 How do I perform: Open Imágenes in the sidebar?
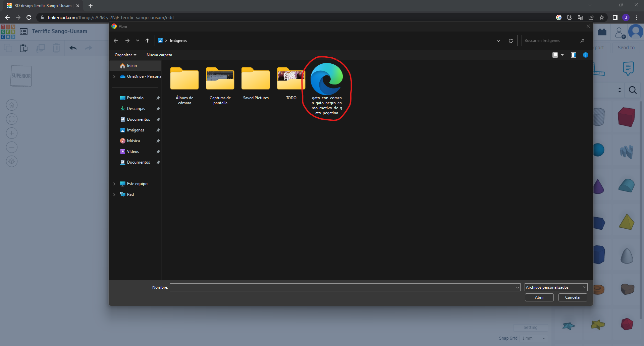click(136, 130)
